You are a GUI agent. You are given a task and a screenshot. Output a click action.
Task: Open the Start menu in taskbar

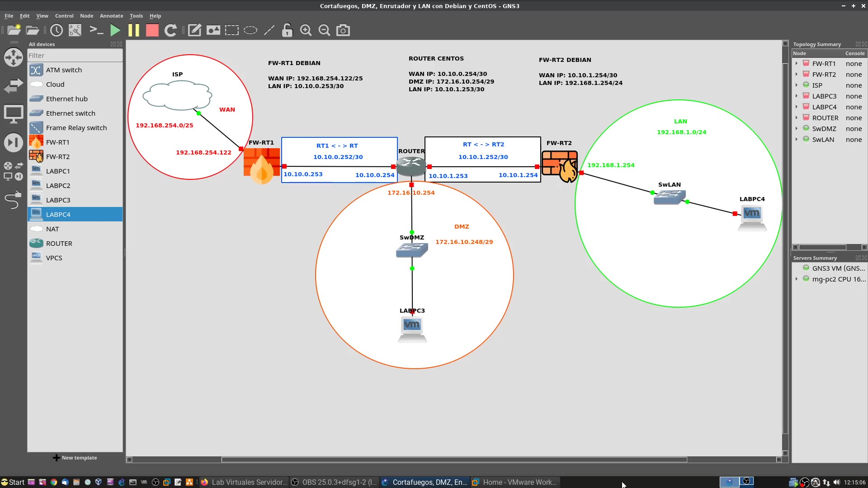click(13, 482)
